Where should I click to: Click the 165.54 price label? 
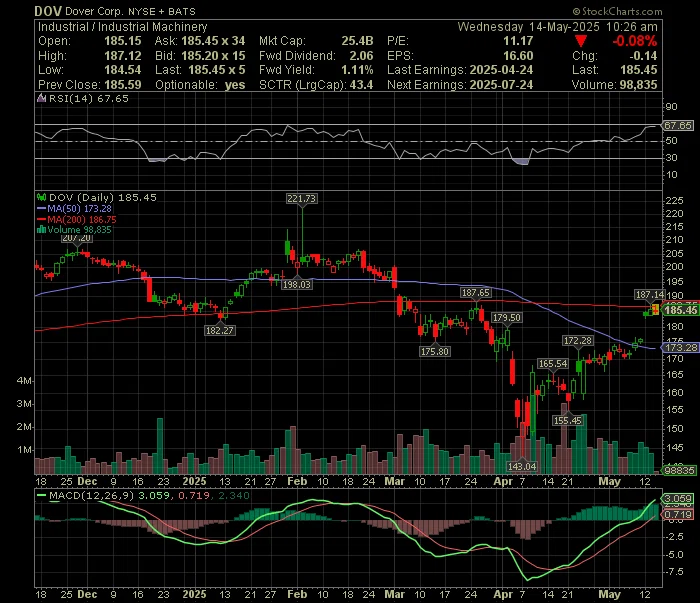[553, 363]
